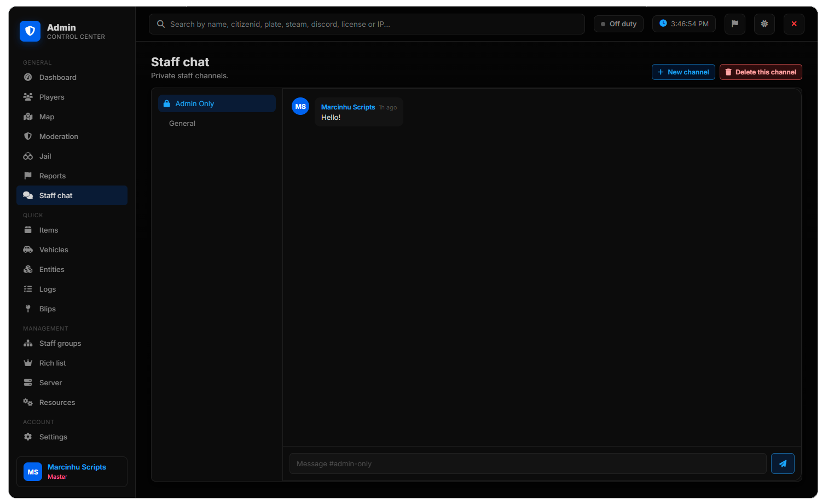This screenshot has width=828, height=504.
Task: Click the Hello! message text
Action: pos(331,117)
